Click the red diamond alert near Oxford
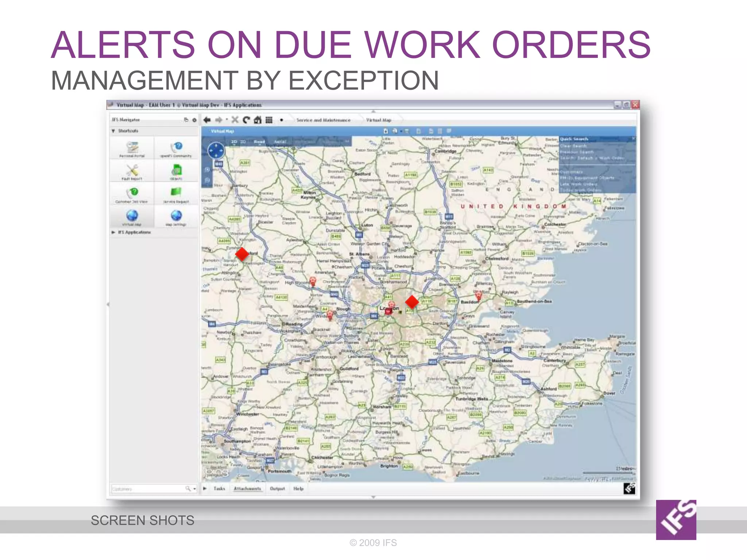The height and width of the screenshot is (560, 747). (x=242, y=254)
